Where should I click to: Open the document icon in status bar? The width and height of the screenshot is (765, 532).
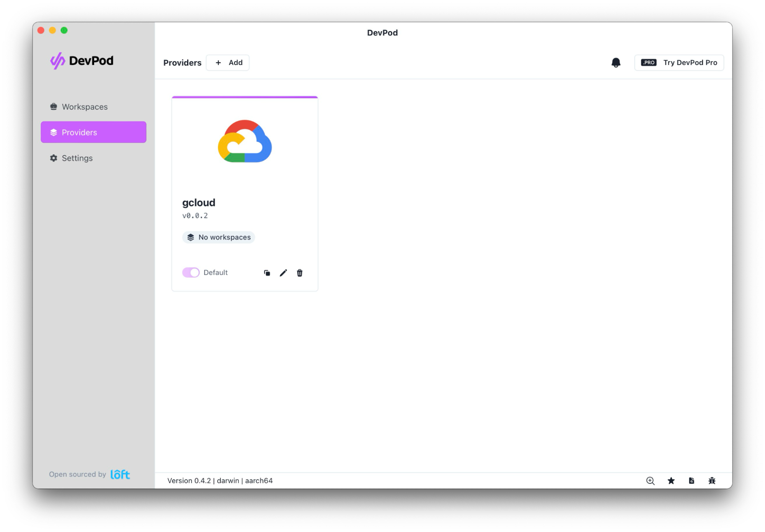tap(691, 481)
